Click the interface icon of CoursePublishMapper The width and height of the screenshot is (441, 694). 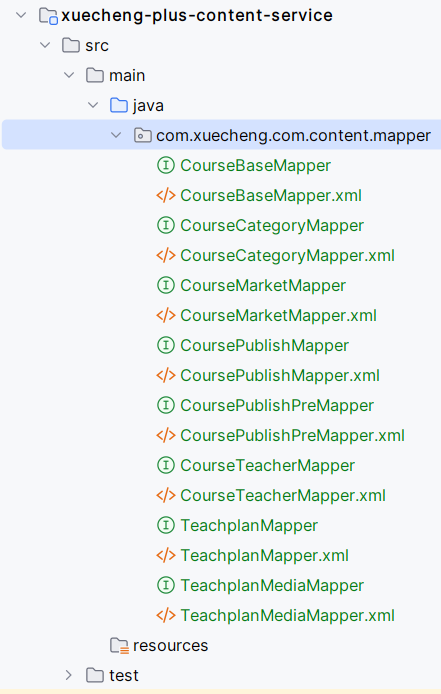pyautogui.click(x=166, y=345)
